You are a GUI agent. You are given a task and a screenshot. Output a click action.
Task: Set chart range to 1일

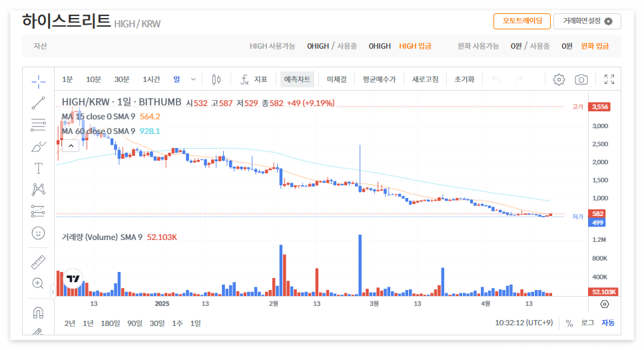[196, 323]
